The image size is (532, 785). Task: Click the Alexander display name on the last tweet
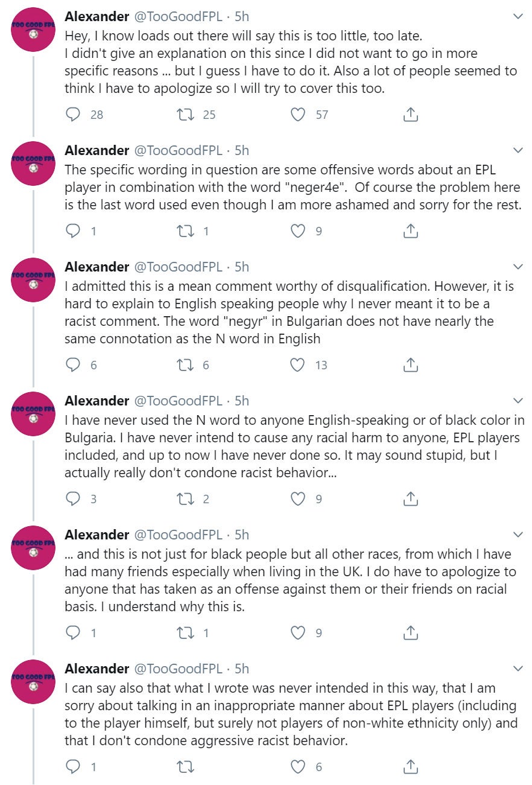tap(97, 669)
